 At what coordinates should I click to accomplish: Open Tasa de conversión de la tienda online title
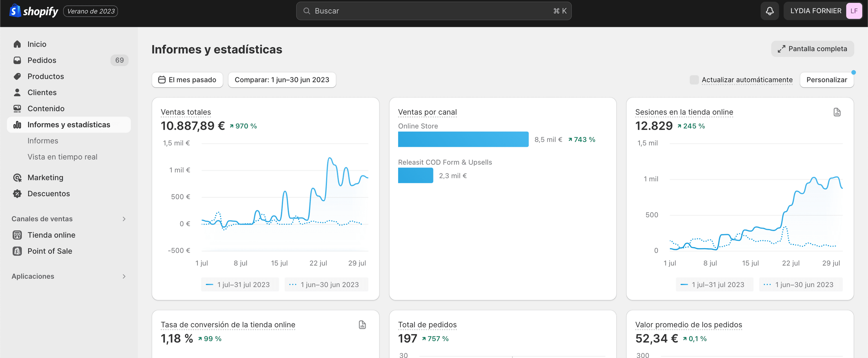pyautogui.click(x=228, y=325)
